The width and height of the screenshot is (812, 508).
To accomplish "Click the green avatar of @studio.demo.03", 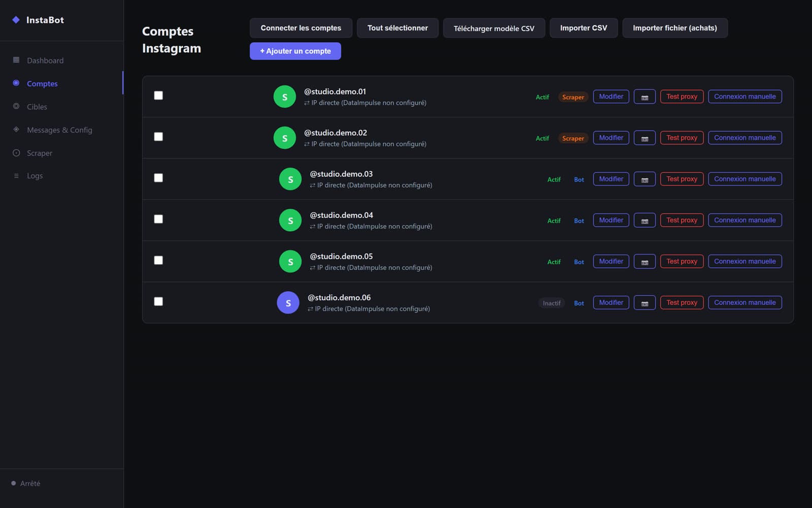I will 290,179.
